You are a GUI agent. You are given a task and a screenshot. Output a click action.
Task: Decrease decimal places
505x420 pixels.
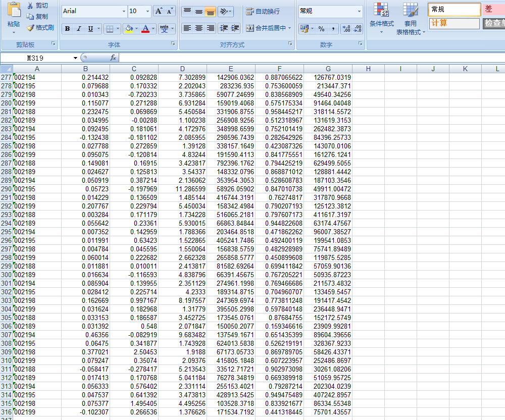358,29
